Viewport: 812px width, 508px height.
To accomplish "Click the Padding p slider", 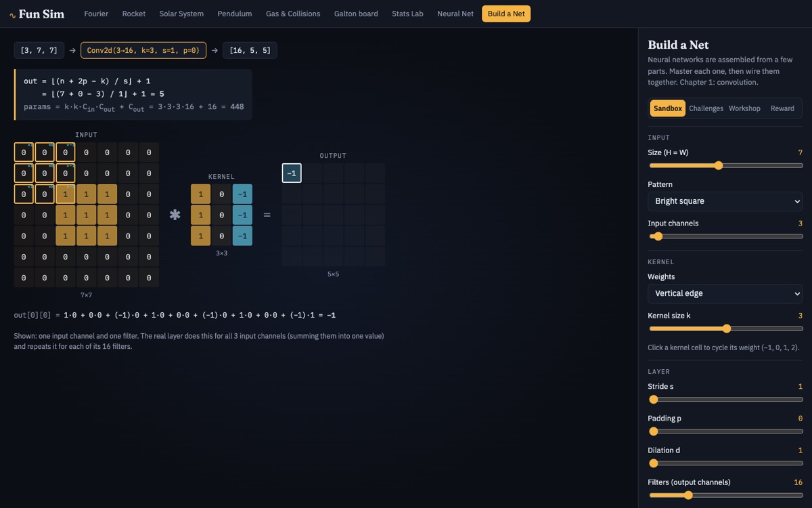I will click(725, 431).
